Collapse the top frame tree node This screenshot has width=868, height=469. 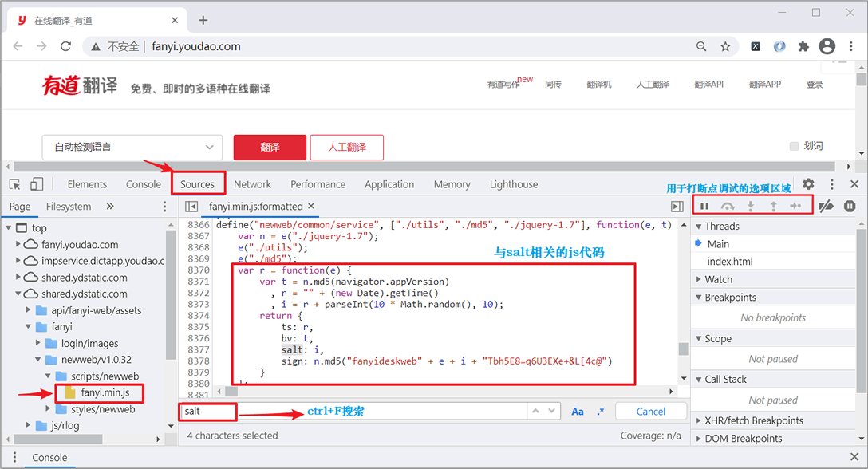click(8, 227)
